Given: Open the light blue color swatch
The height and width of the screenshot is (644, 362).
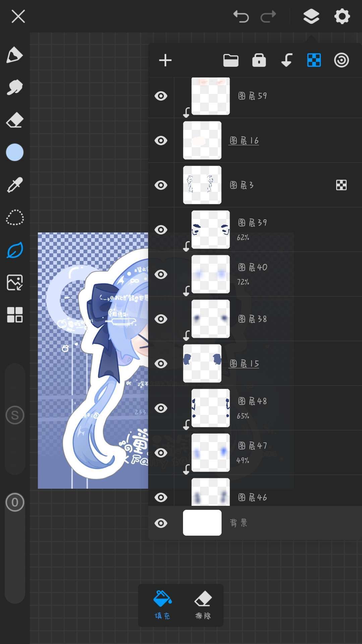Looking at the screenshot, I should pos(15,152).
